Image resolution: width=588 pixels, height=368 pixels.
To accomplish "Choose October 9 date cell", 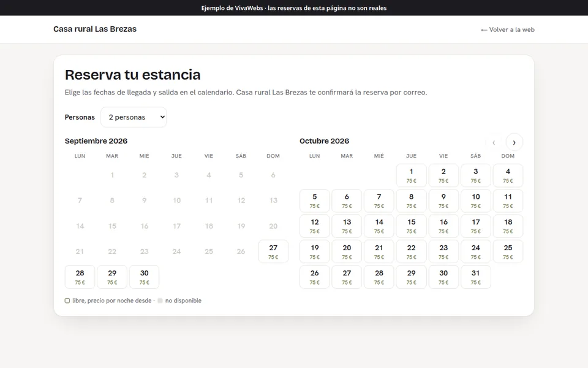I will [443, 201].
